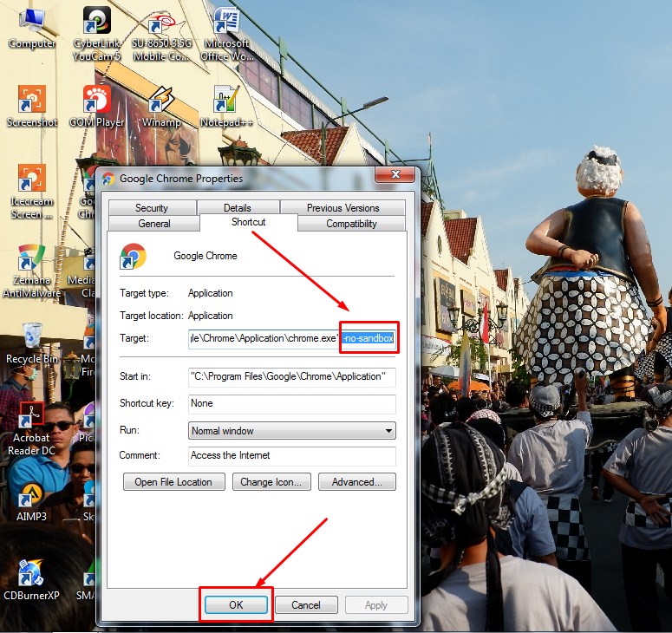Open the Compatibility tab
Screen dimensions: 672x633
(351, 224)
